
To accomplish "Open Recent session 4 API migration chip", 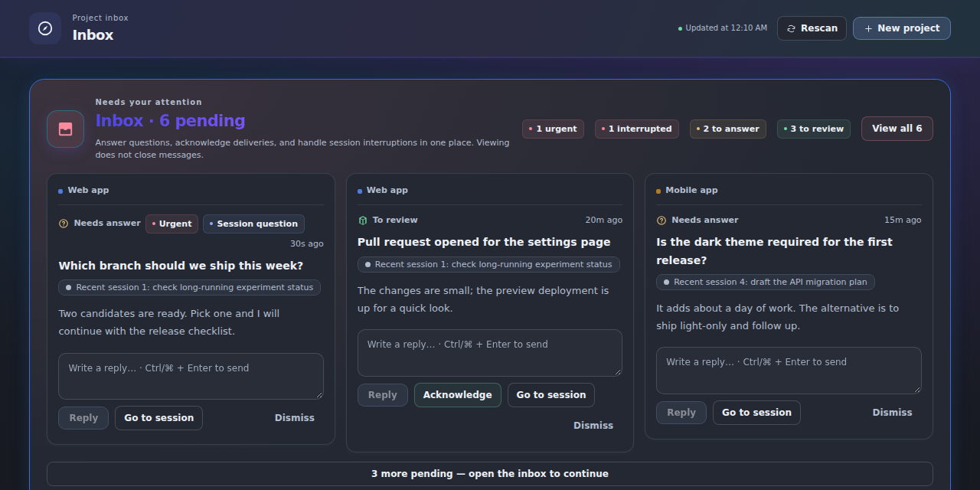I will (x=766, y=282).
